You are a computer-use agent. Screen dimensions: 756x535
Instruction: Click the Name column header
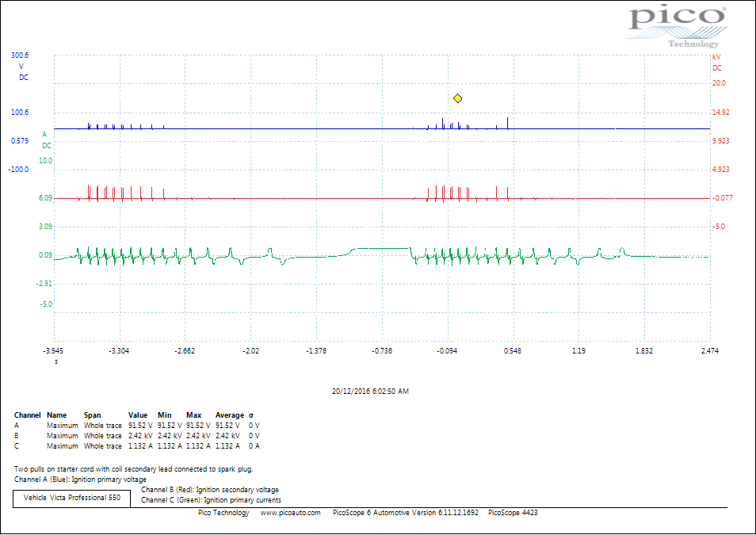56,415
